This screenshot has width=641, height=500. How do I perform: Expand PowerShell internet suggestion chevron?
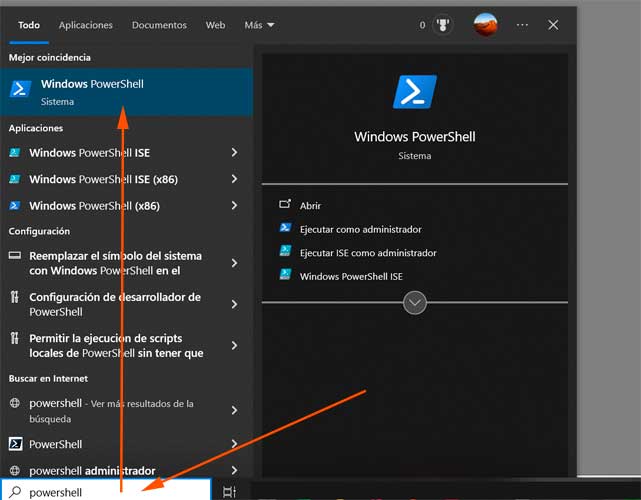pos(234,444)
